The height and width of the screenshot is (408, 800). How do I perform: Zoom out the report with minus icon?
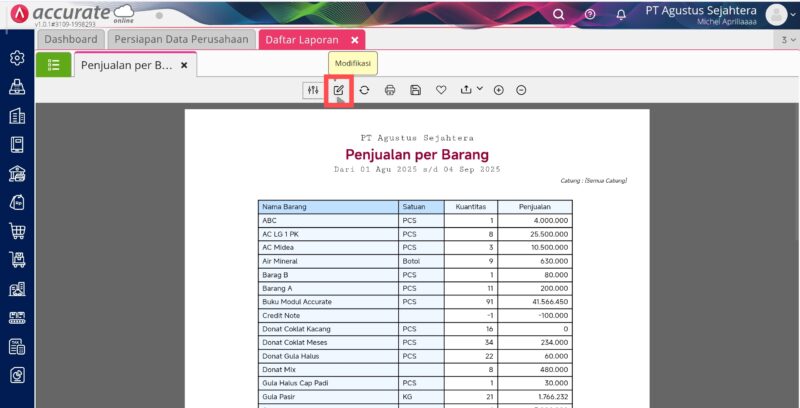tap(522, 90)
